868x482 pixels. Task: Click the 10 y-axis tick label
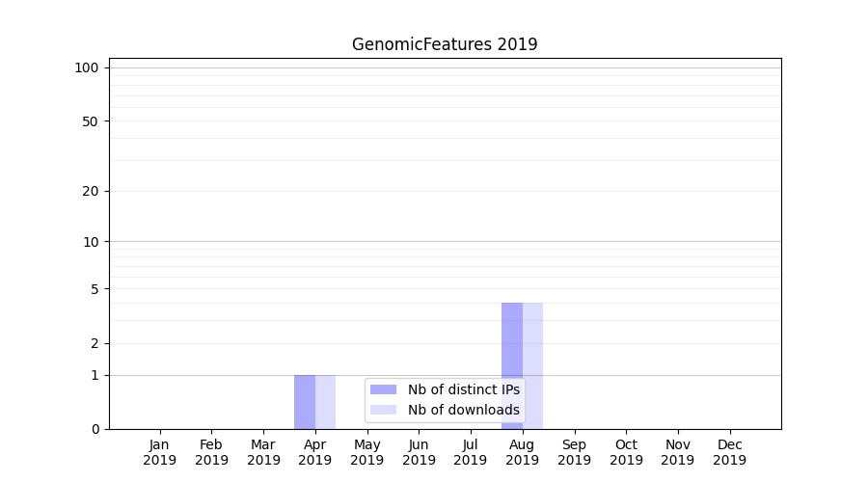click(x=91, y=242)
